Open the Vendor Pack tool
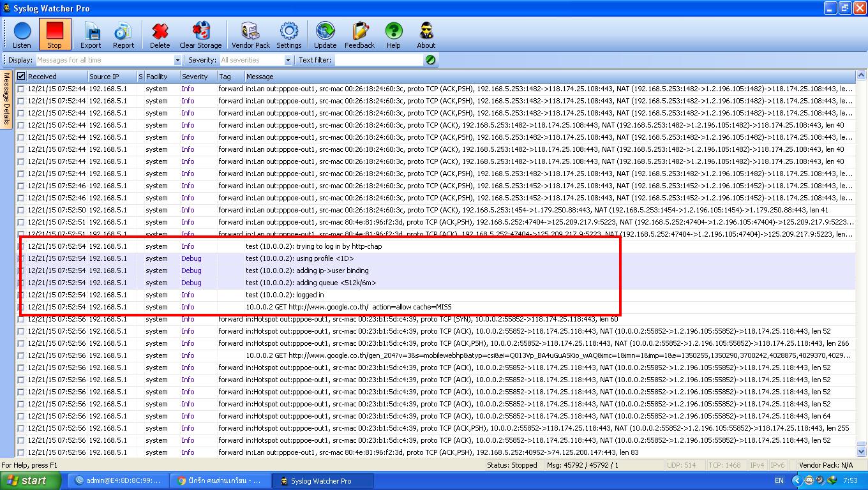Viewport: 868px width, 490px height. (250, 34)
